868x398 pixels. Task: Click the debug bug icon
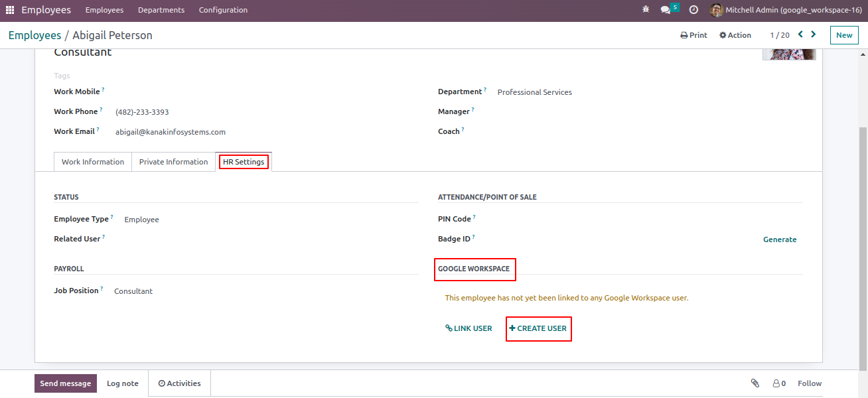click(646, 10)
